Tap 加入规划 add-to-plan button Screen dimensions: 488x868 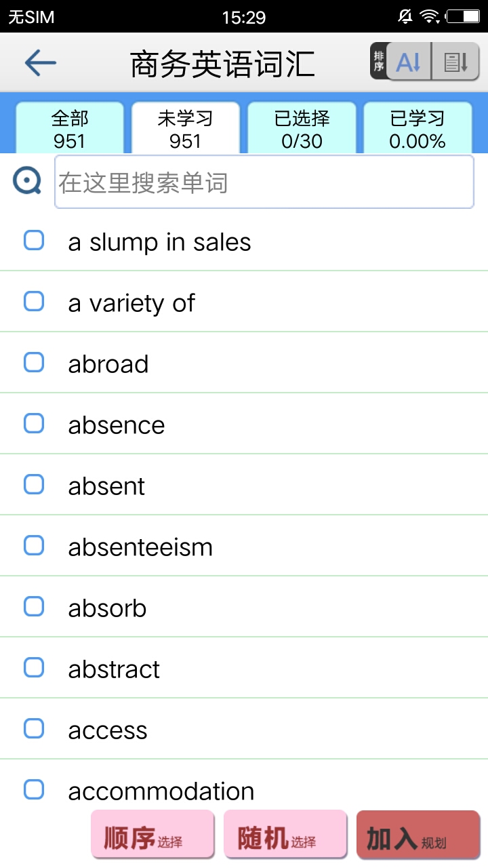click(418, 834)
